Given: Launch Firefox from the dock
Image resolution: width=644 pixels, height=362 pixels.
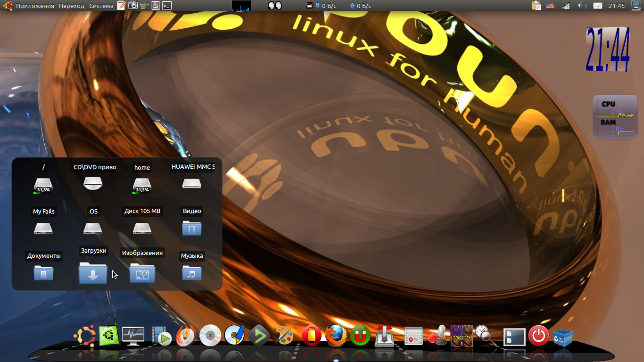Looking at the screenshot, I should tap(336, 336).
